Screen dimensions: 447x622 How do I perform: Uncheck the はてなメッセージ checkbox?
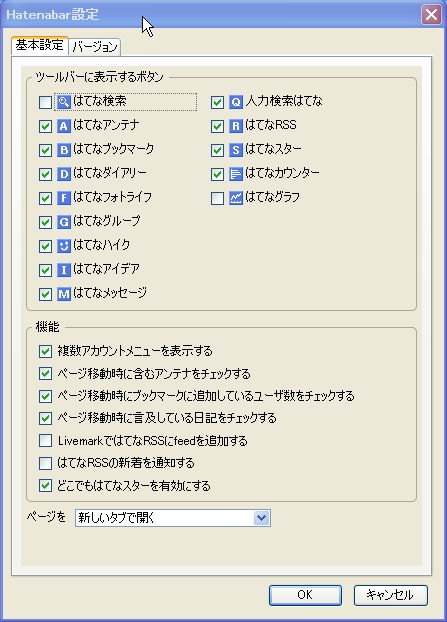click(45, 294)
